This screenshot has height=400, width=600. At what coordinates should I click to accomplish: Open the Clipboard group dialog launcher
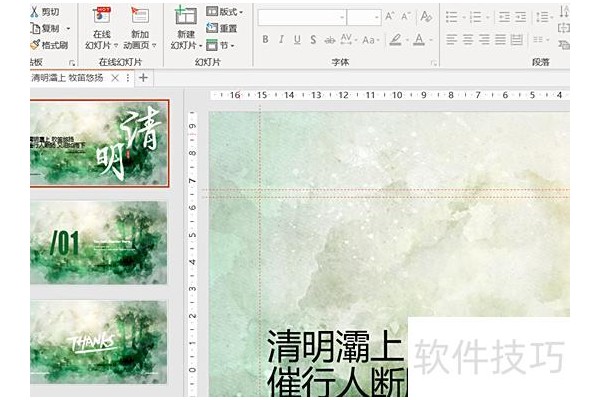[x=72, y=63]
